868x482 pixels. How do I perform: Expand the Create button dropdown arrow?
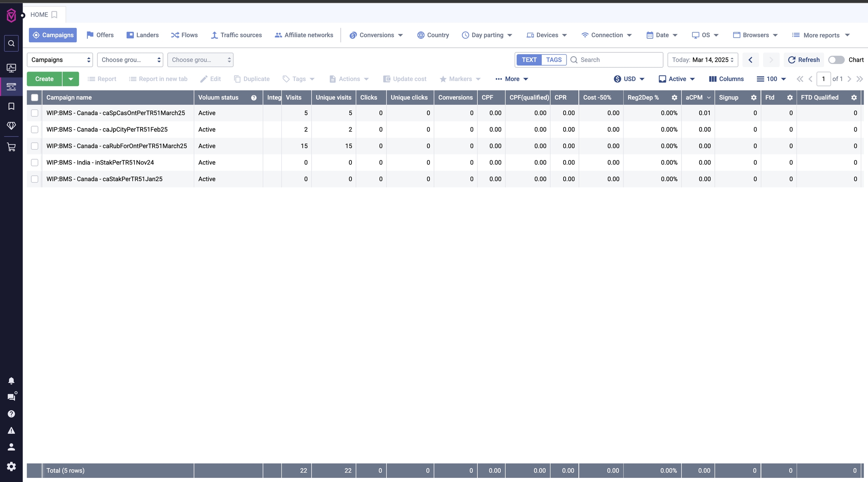[70, 79]
